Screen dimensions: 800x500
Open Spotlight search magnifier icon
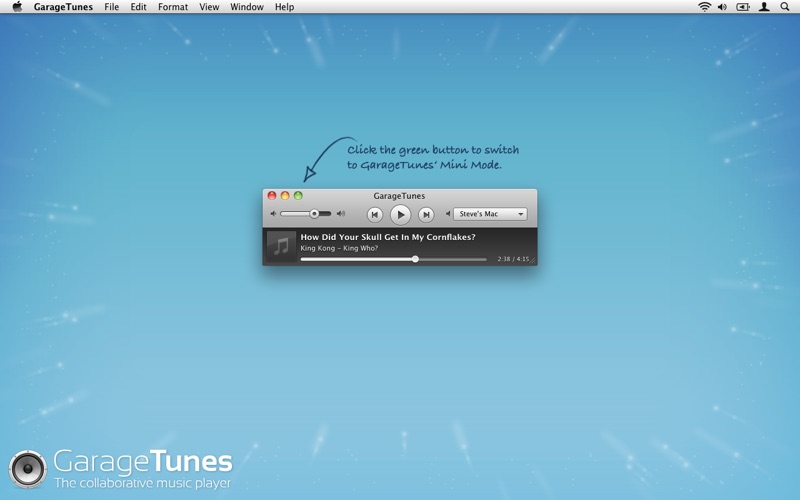point(785,7)
